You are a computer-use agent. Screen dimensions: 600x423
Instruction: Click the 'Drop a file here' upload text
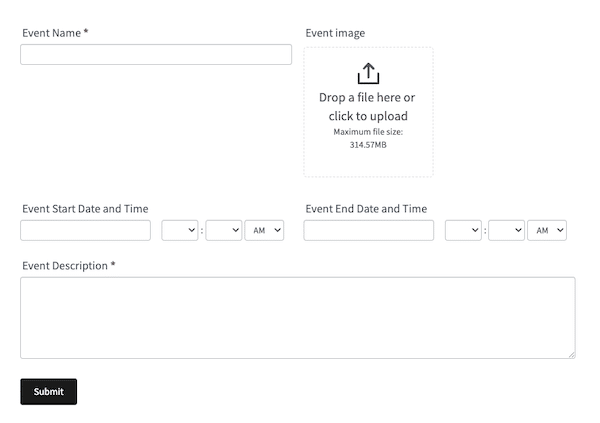click(x=368, y=106)
